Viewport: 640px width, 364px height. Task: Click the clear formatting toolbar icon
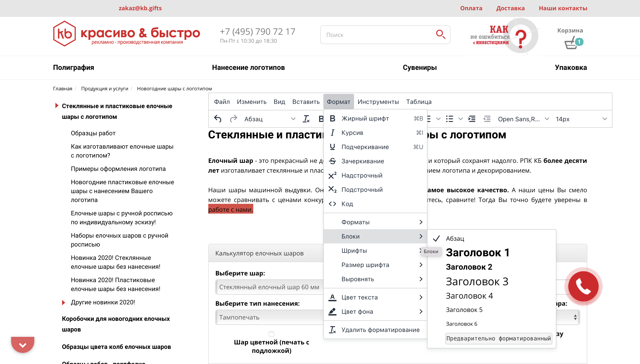pyautogui.click(x=306, y=119)
